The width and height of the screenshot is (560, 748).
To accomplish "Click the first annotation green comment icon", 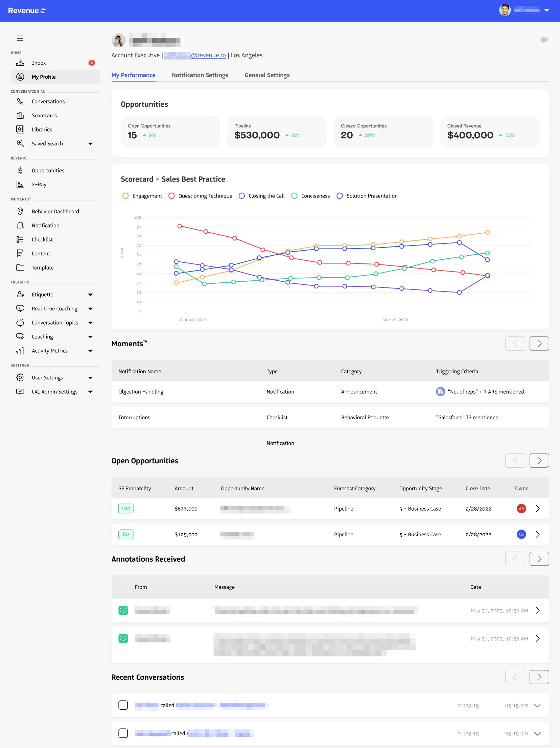I will [x=123, y=610].
